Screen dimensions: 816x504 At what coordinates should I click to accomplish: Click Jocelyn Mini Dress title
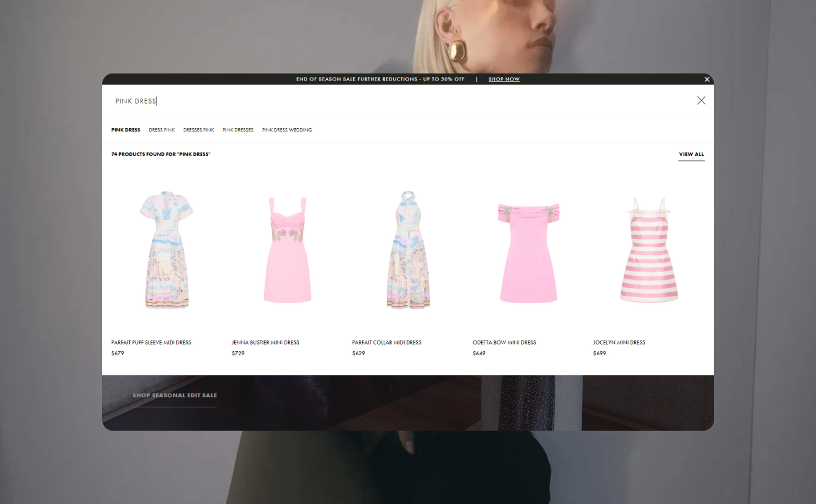pos(619,342)
